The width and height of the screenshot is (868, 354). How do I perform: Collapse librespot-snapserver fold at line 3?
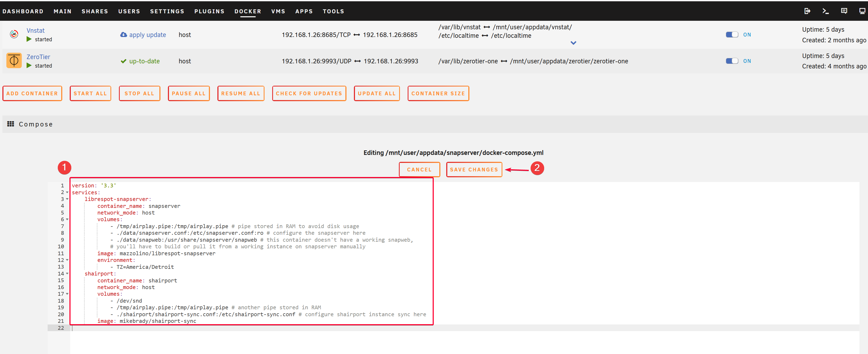point(67,199)
